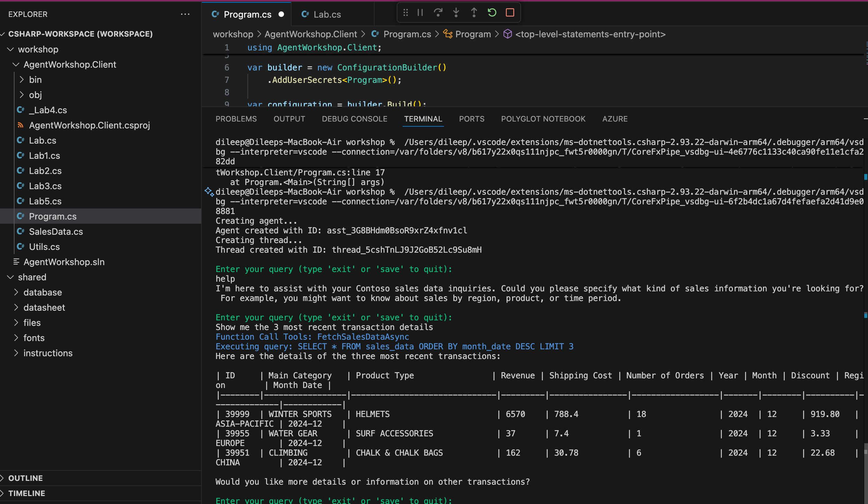This screenshot has width=868, height=504.
Task: Open the PROBLEMS panel tab
Action: point(236,119)
